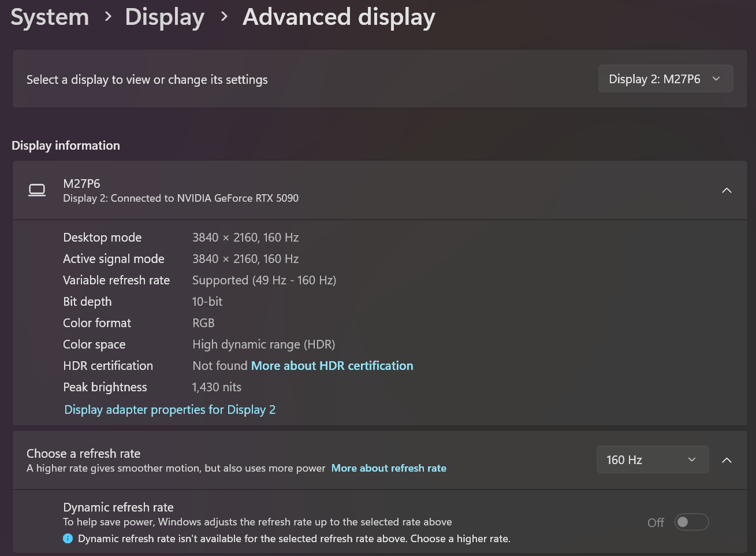Click the 10-bit bit depth value

[x=207, y=302]
